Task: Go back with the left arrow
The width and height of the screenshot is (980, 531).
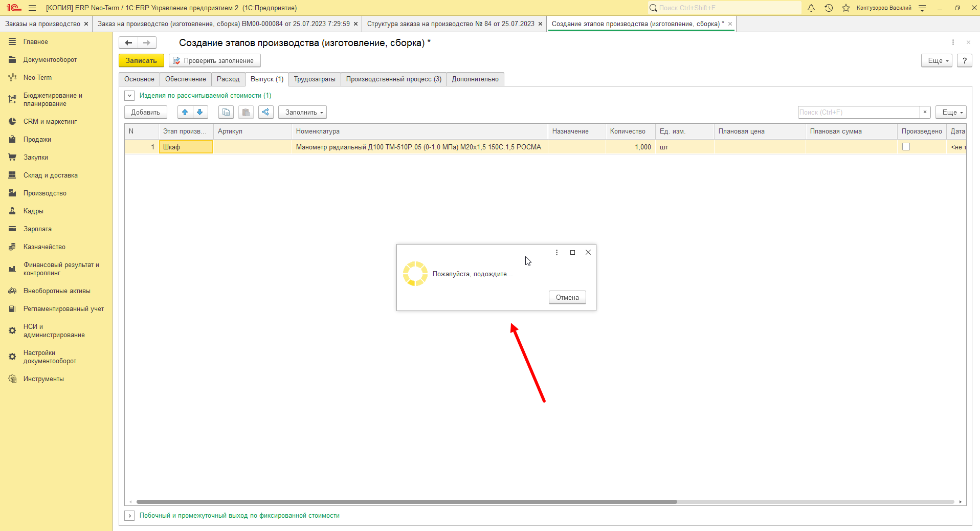Action: coord(128,43)
